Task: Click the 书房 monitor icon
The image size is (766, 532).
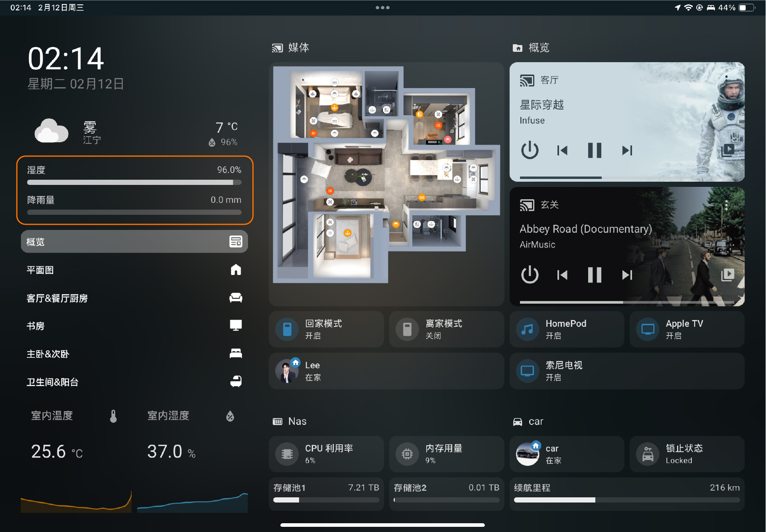Action: (x=236, y=325)
